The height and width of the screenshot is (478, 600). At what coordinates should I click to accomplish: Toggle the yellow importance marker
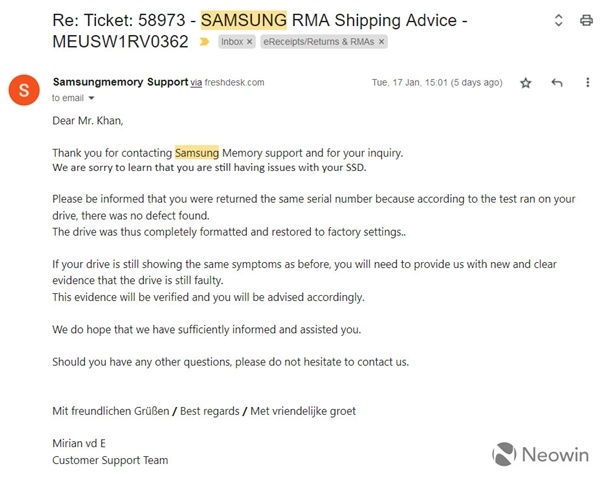[206, 42]
